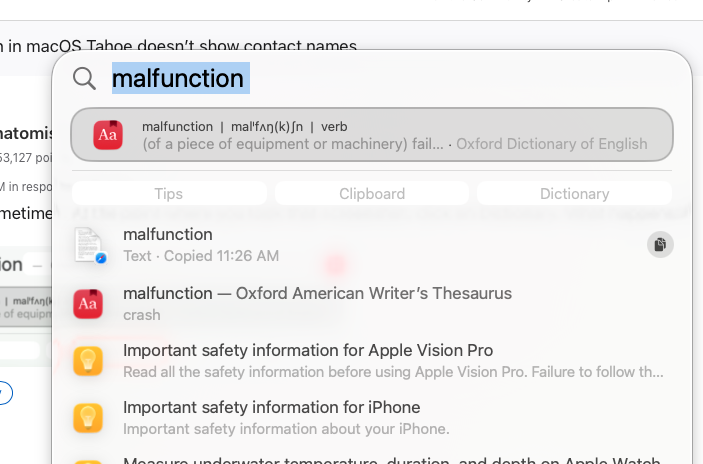Click the text document icon for copied malfunction
Viewport: 703px width, 464px height.
point(90,245)
